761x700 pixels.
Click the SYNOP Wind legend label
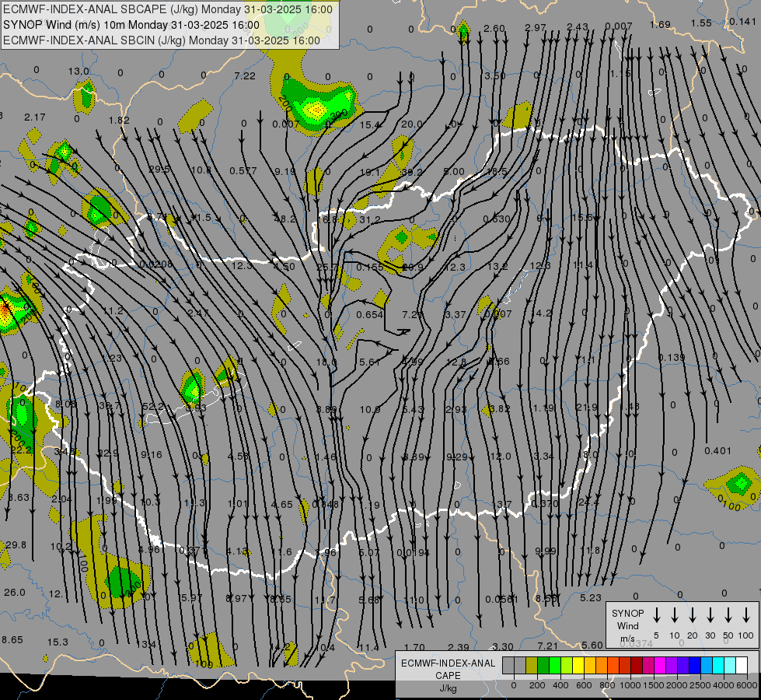pyautogui.click(x=627, y=620)
